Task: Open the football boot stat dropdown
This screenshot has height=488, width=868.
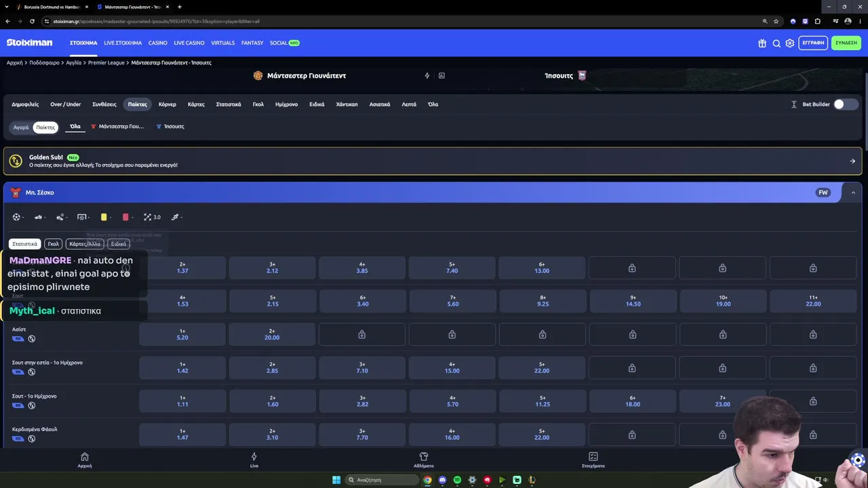Action: 40,218
